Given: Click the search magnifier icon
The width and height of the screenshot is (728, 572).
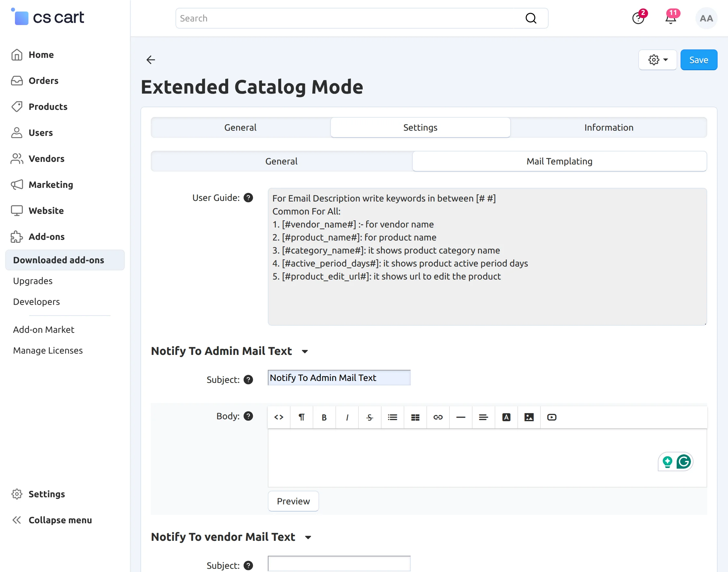Looking at the screenshot, I should click(x=531, y=19).
